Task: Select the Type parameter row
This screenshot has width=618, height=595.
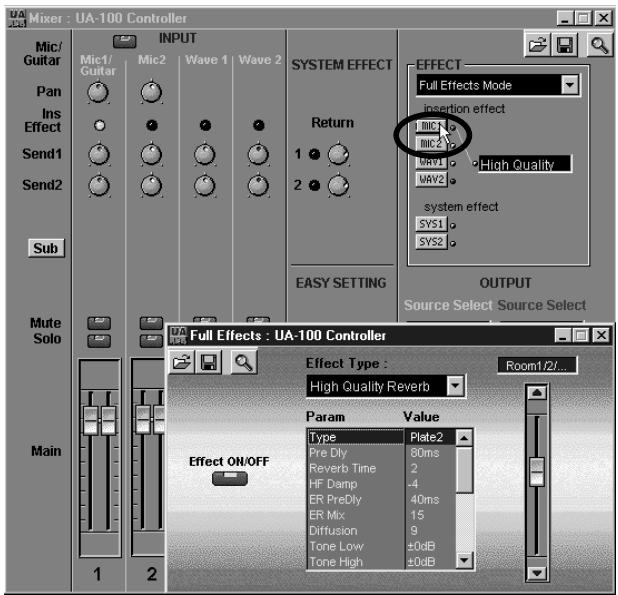Action: pos(382,437)
